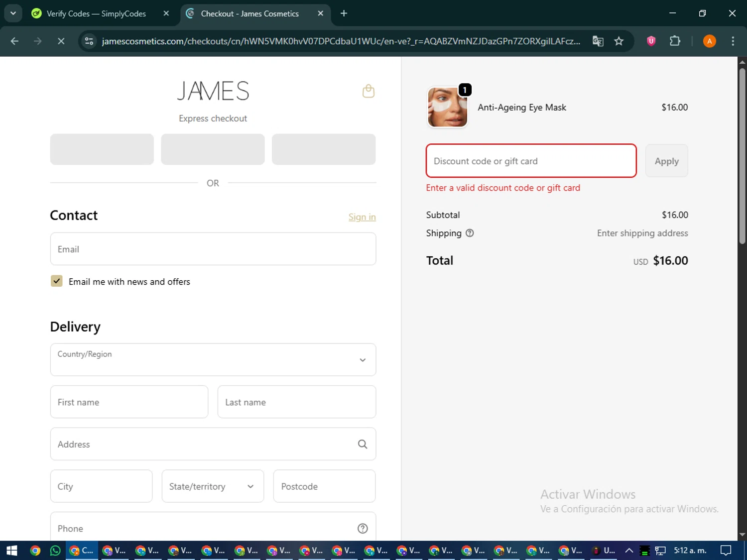Click the system clock showing 5:12 a. m.
747x560 pixels.
pyautogui.click(x=690, y=551)
